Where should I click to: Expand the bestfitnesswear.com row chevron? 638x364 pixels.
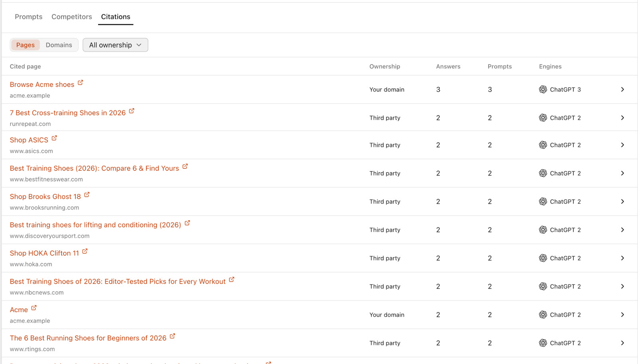622,173
